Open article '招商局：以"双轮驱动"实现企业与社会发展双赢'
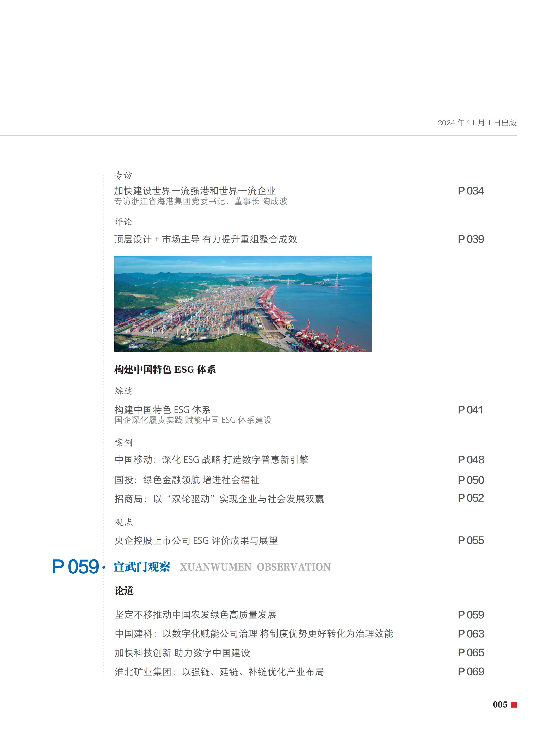Image resolution: width=560 pixels, height=744 pixels. click(x=219, y=499)
